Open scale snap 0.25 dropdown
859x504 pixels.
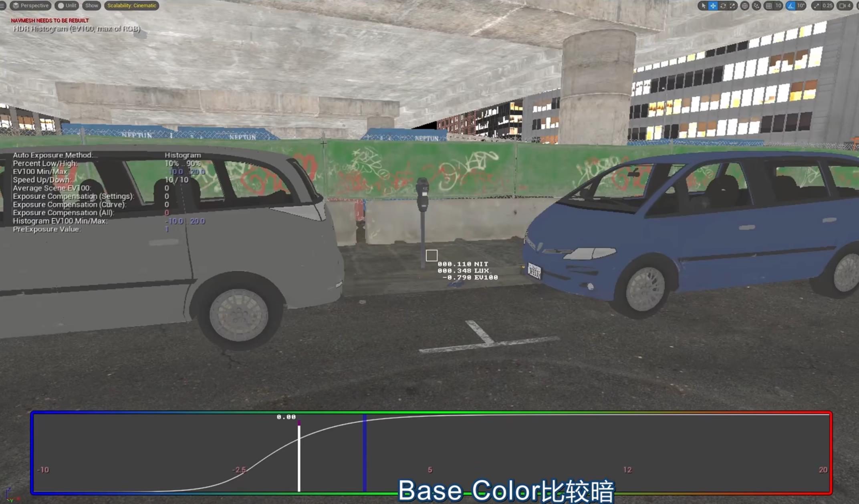tap(827, 6)
